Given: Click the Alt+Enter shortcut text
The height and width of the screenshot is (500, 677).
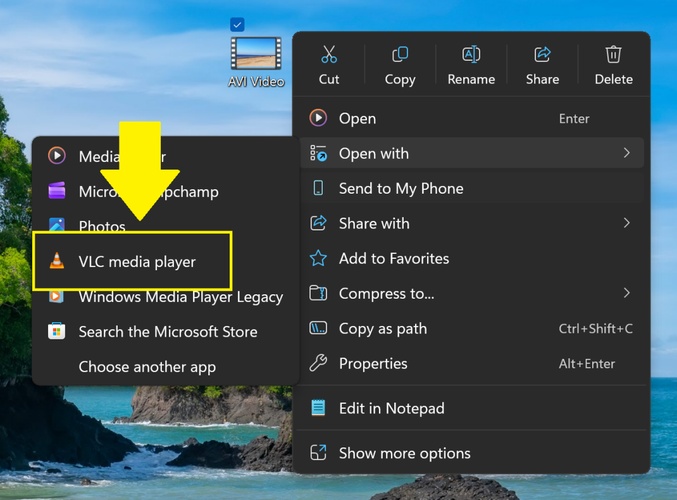Looking at the screenshot, I should click(x=587, y=364).
